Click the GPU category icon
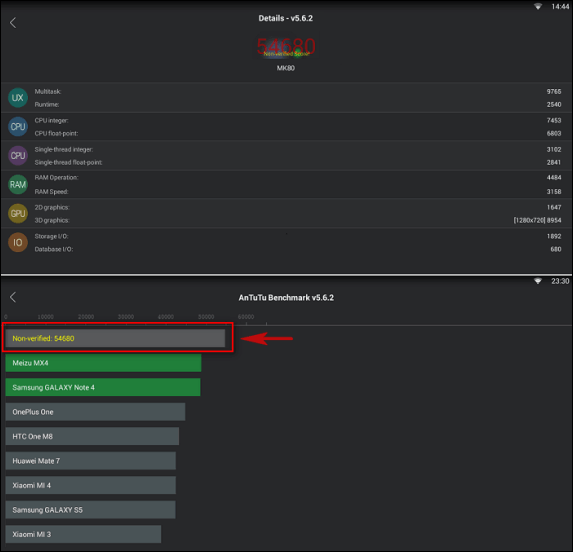The height and width of the screenshot is (552, 573). click(18, 213)
